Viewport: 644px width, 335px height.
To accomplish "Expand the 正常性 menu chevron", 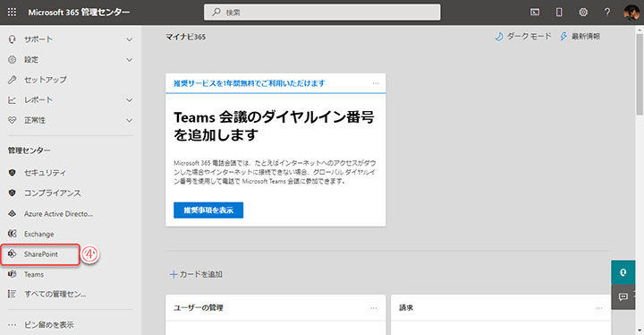I will tap(129, 120).
